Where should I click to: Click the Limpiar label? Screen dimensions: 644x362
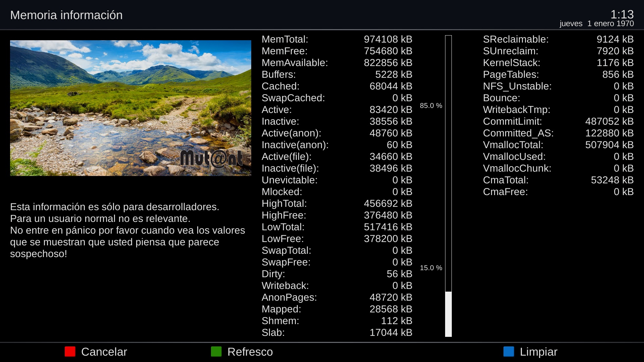coord(538,352)
